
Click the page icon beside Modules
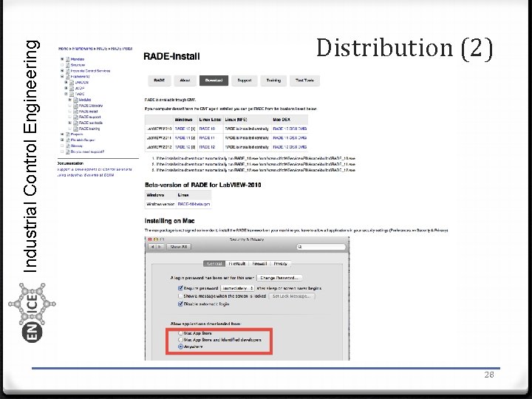pyautogui.click(x=75, y=100)
